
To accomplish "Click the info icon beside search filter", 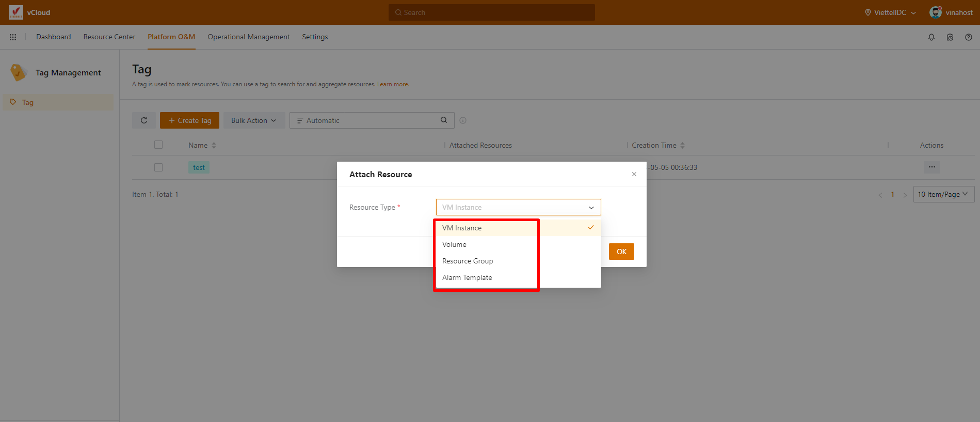I will click(x=463, y=120).
